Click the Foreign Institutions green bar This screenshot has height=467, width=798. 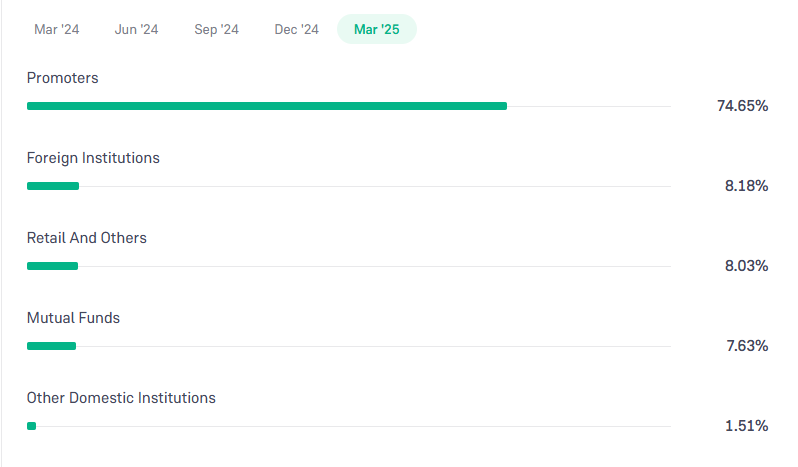pyautogui.click(x=53, y=186)
